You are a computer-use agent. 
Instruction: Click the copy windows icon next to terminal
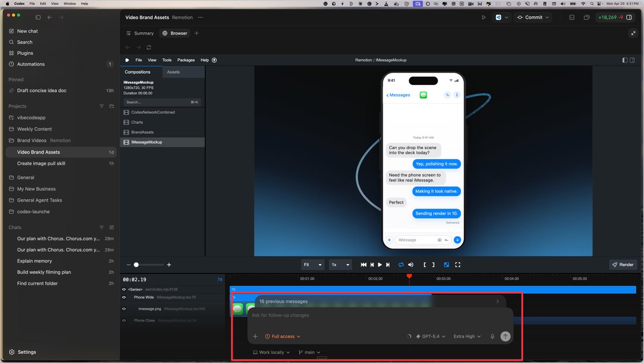[x=587, y=17]
